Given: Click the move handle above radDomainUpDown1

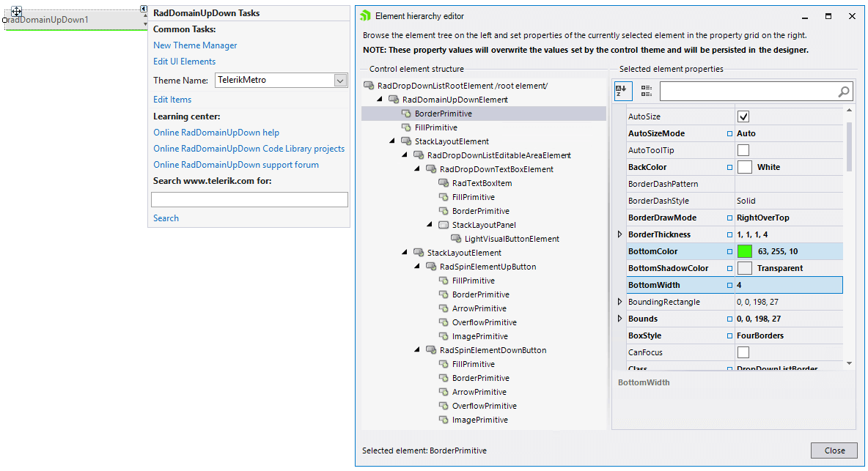Looking at the screenshot, I should click(16, 12).
